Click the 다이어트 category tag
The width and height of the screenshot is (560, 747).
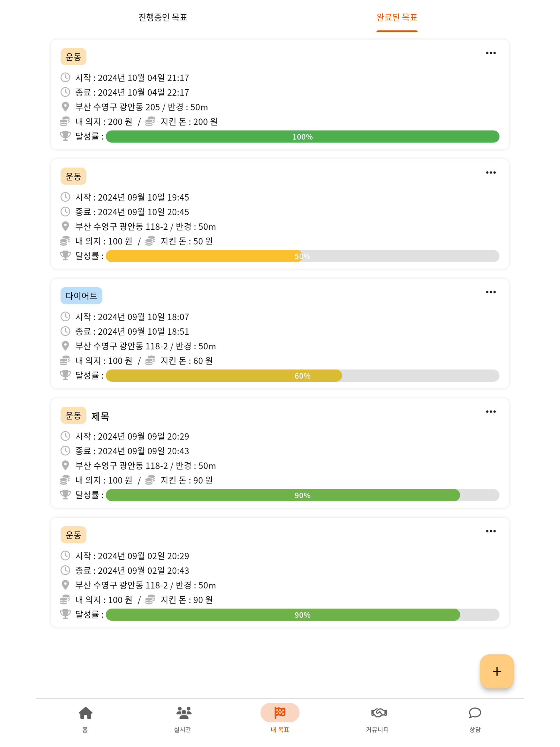click(x=81, y=296)
